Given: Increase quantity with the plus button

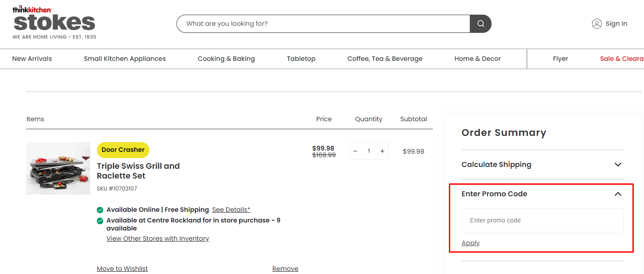Looking at the screenshot, I should [382, 151].
